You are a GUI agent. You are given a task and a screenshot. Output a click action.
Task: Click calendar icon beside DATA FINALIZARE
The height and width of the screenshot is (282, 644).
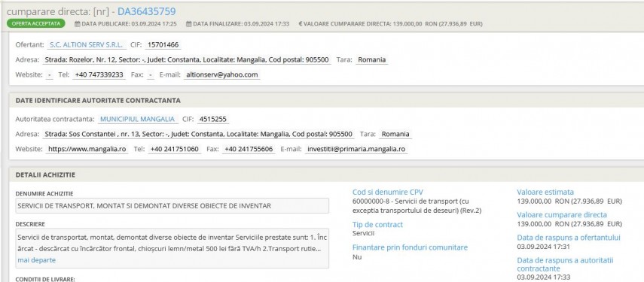point(188,24)
